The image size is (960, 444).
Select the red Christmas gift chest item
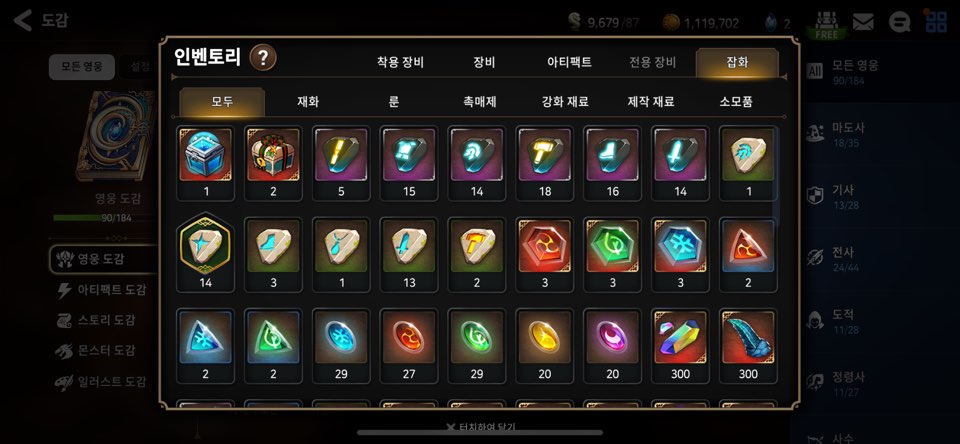(x=273, y=164)
